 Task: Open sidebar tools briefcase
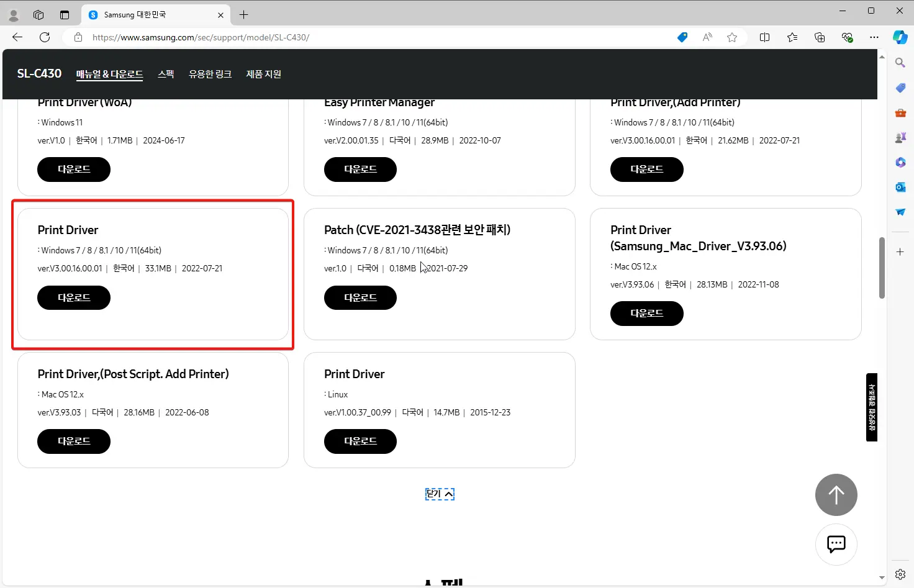tap(900, 112)
